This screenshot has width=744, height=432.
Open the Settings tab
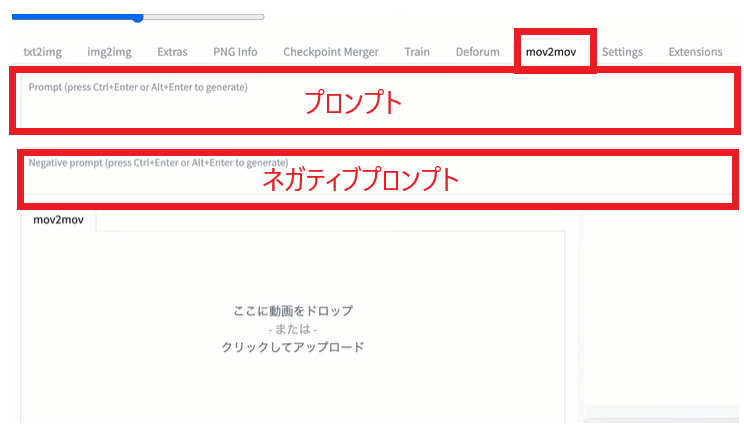coord(622,52)
